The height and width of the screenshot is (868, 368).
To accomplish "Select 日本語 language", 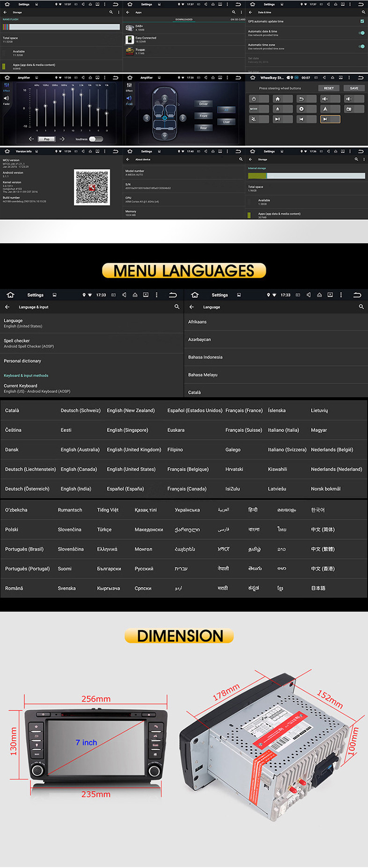I will pyautogui.click(x=318, y=588).
